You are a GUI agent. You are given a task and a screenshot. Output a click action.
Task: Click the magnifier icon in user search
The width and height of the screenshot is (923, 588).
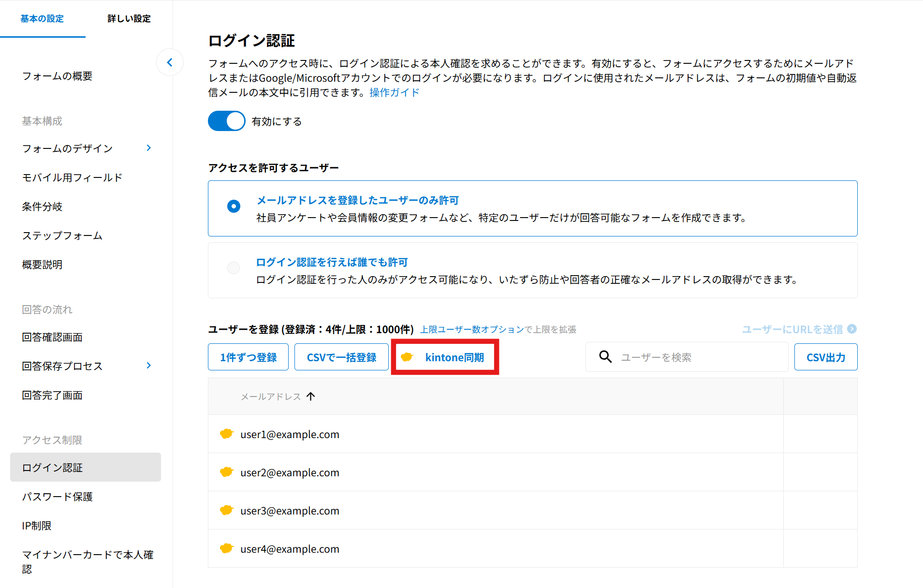605,357
